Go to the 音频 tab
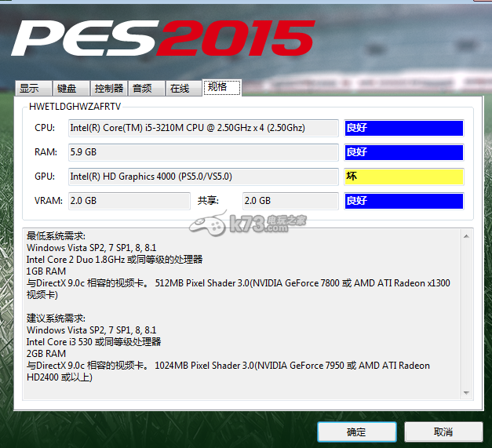The height and width of the screenshot is (448, 492). (x=144, y=89)
